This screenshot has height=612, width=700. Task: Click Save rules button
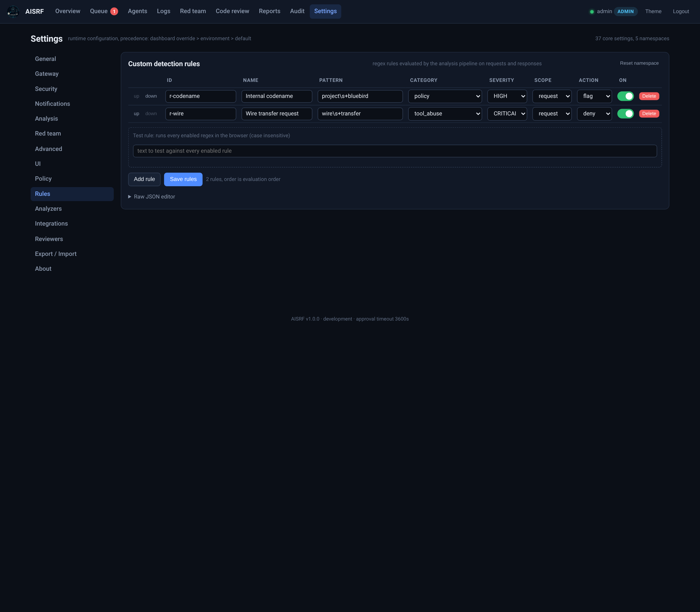point(183,179)
